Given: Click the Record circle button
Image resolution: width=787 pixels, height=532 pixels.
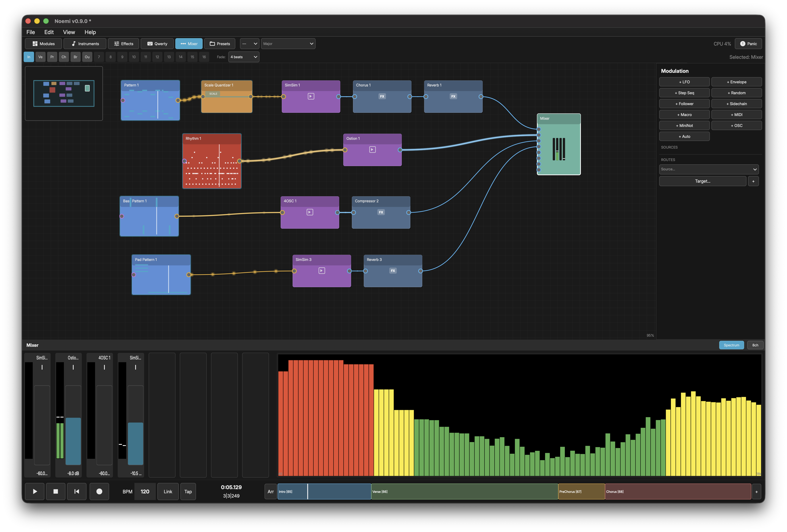Looking at the screenshot, I should coord(99,491).
